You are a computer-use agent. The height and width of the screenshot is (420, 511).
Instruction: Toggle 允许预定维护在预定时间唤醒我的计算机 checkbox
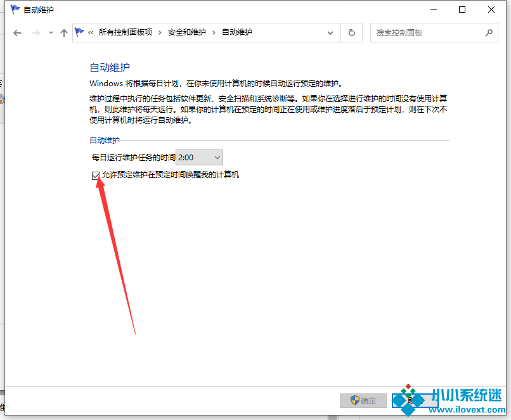[96, 176]
